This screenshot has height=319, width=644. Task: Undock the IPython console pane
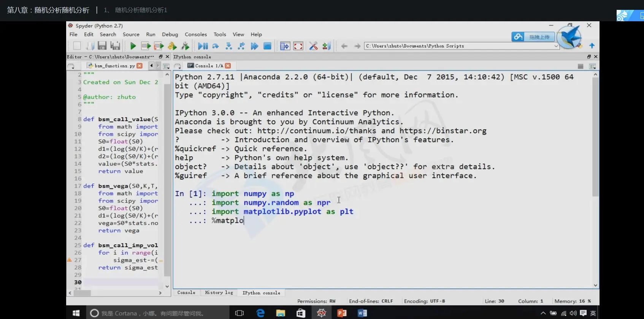tap(589, 57)
